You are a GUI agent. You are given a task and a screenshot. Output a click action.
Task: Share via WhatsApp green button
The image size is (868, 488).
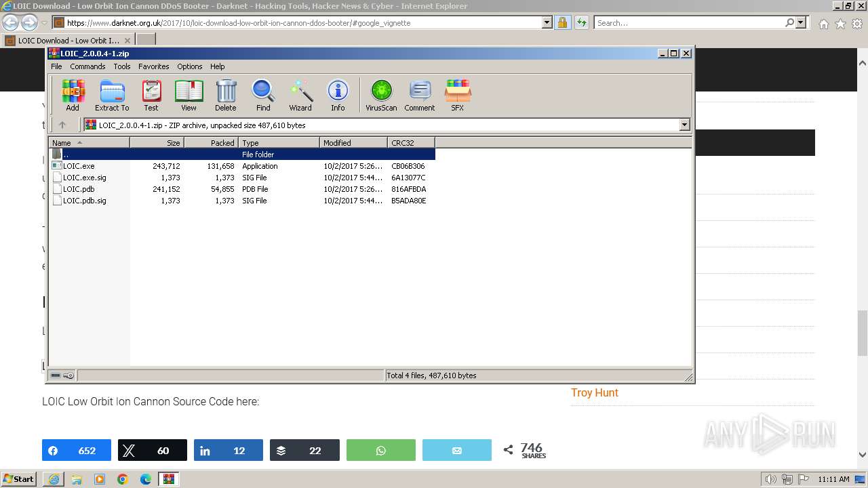381,450
